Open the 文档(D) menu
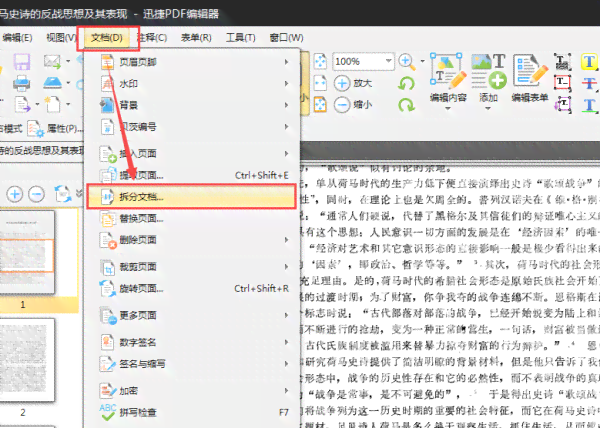Screen dimensions: 600x428 (107, 38)
